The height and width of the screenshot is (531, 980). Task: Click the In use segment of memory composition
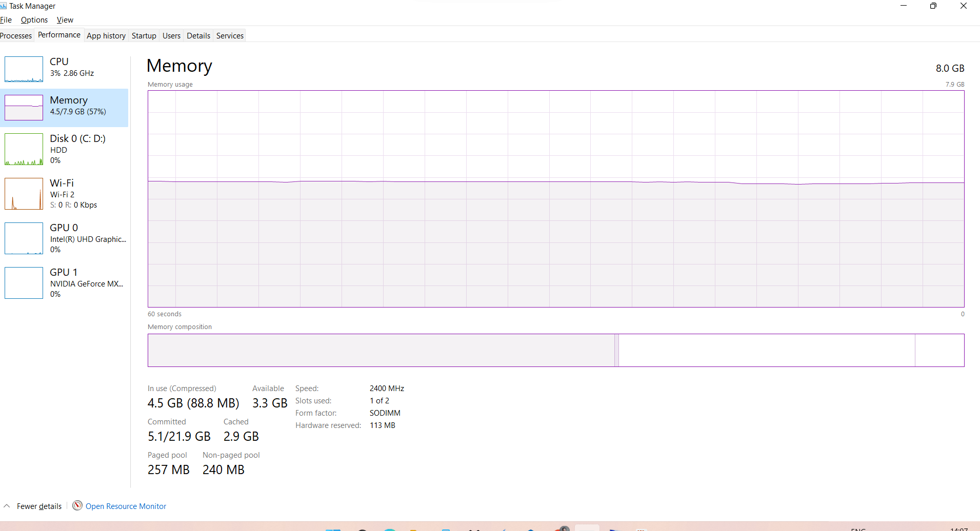tap(381, 350)
